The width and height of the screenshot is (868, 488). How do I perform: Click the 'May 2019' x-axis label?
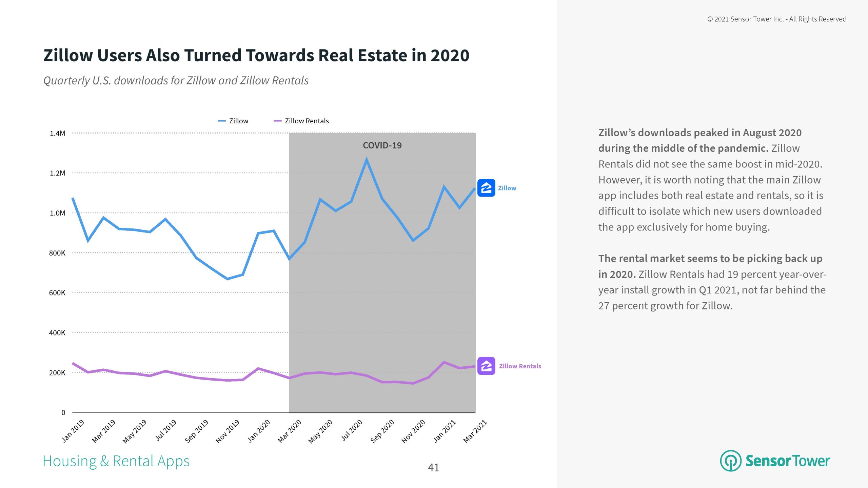click(x=134, y=431)
